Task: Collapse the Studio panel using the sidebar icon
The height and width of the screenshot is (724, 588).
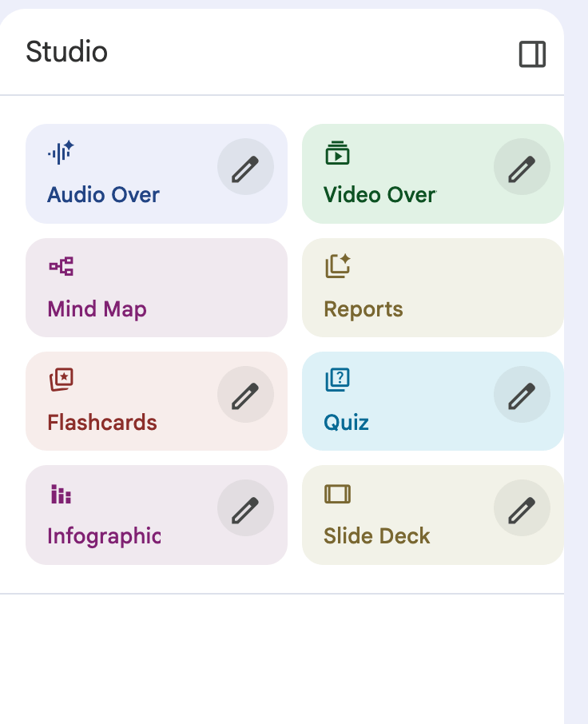Action: pos(532,54)
